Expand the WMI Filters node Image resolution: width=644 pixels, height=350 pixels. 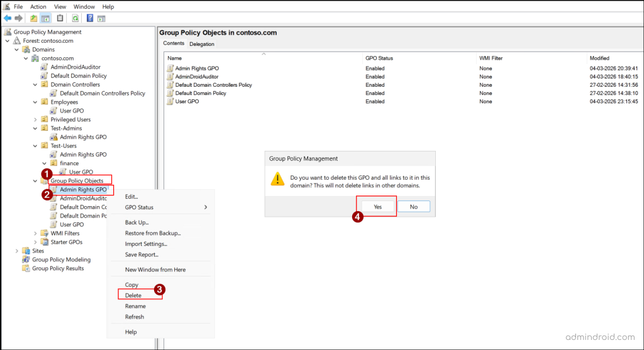[35, 233]
